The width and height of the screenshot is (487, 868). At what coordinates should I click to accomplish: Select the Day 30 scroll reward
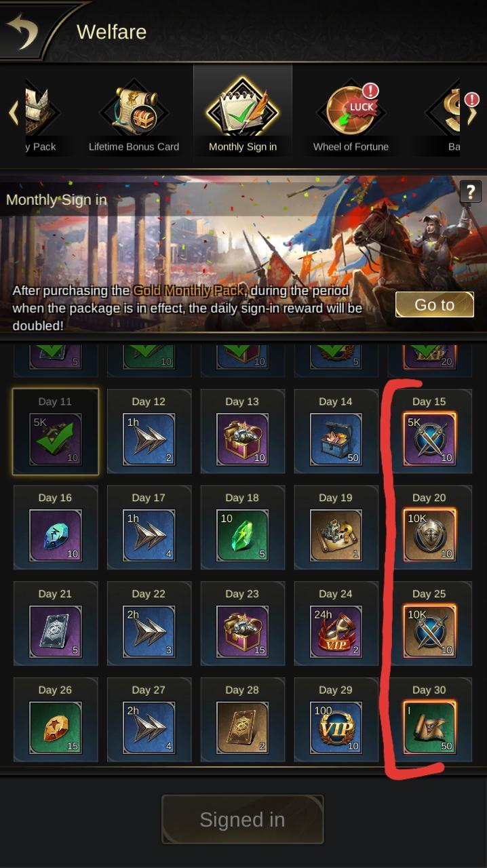429,728
